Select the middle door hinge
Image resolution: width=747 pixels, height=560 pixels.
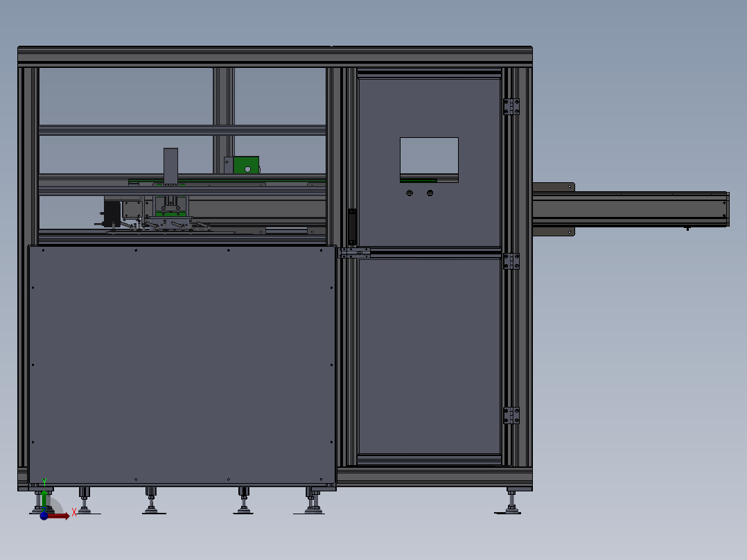pos(511,261)
